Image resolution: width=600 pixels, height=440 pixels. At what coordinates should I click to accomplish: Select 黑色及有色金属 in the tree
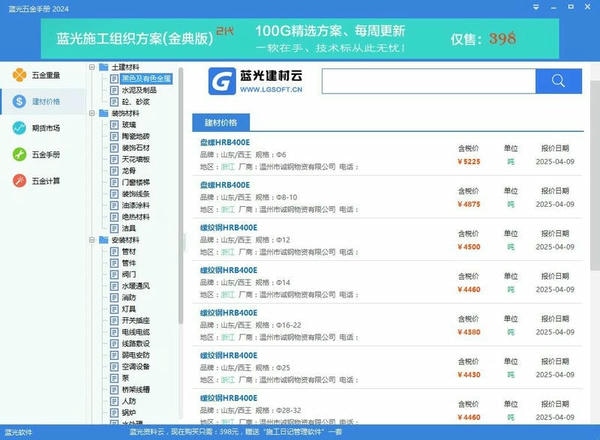tap(146, 79)
